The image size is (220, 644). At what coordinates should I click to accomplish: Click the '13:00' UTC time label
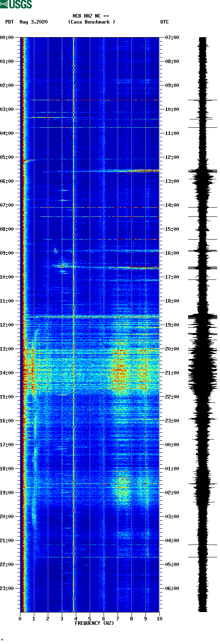tap(172, 181)
